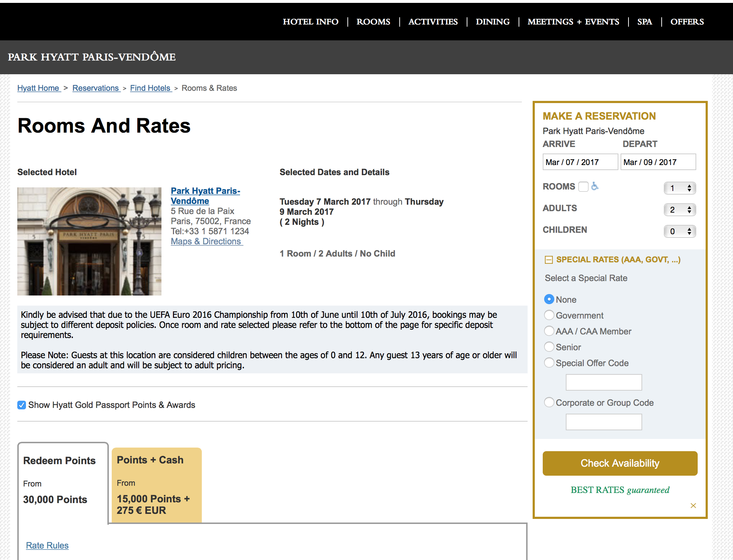This screenshot has width=733, height=560.
Task: Click the PARK HYATT PARIS-VENDÔME logo title
Action: coord(92,57)
